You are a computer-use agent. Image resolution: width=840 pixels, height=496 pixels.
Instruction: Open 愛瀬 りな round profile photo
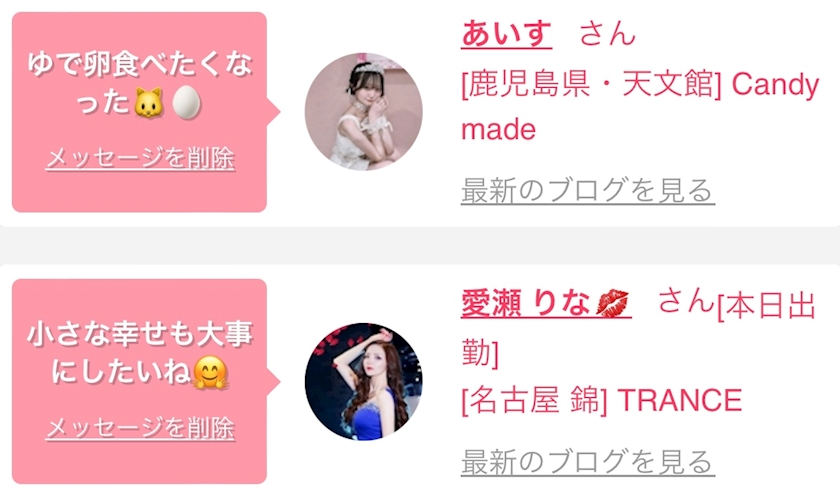click(363, 381)
